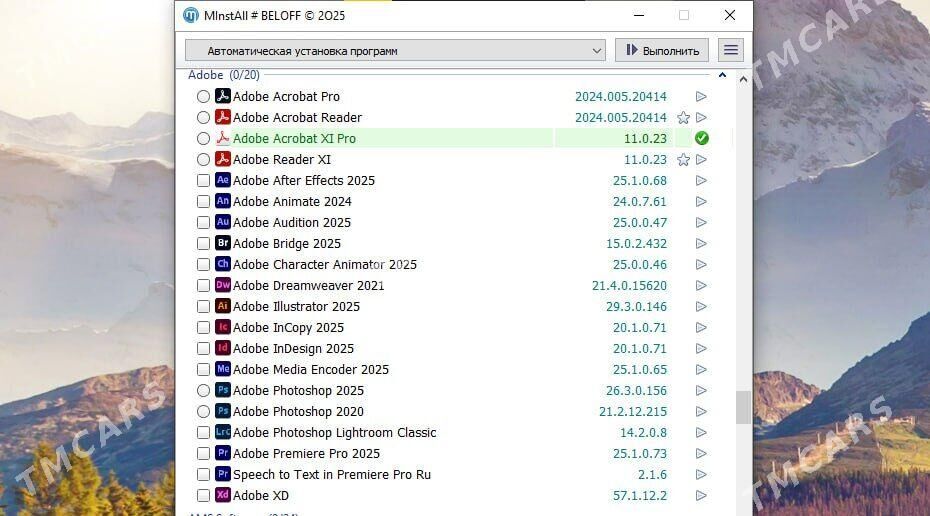Click the Lightroom Classic Lrc icon

click(222, 432)
